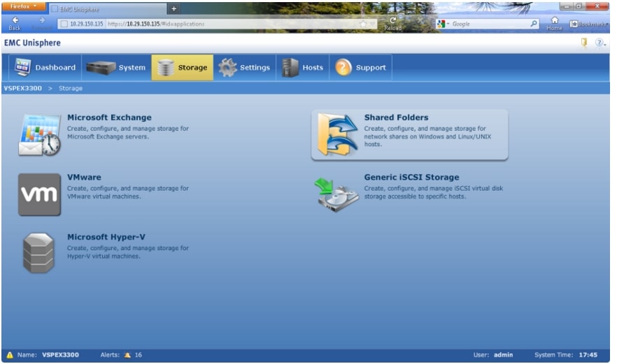Open Microsoft Exchange calendar icon
Viewport: 617px width, 364px height.
[39, 135]
